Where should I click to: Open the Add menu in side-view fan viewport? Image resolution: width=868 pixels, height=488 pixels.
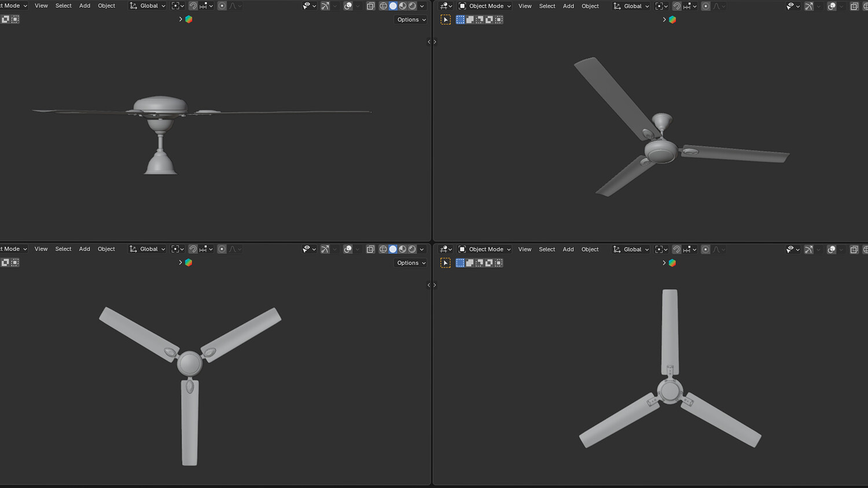84,6
